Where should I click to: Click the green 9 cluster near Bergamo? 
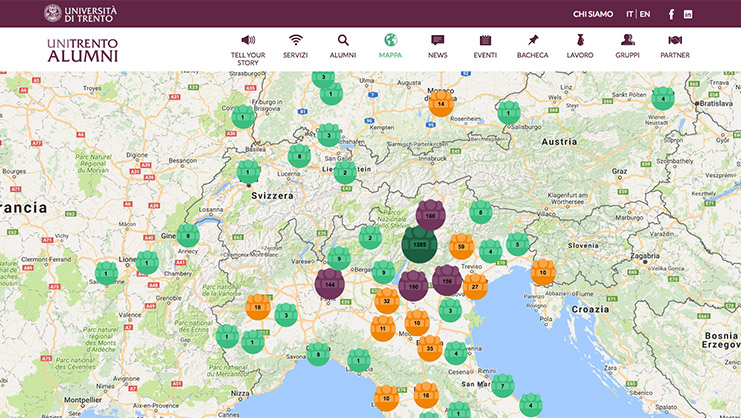point(383,272)
